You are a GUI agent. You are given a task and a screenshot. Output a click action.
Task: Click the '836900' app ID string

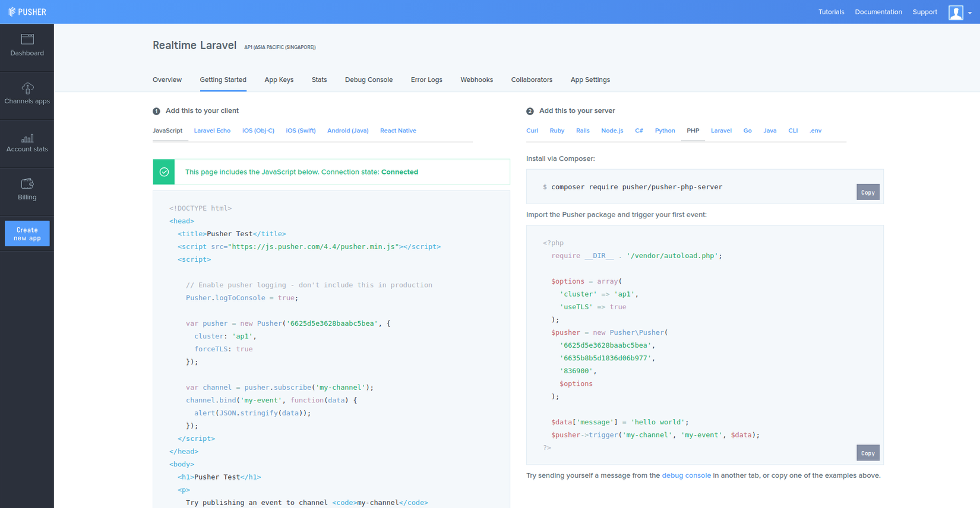tap(576, 371)
